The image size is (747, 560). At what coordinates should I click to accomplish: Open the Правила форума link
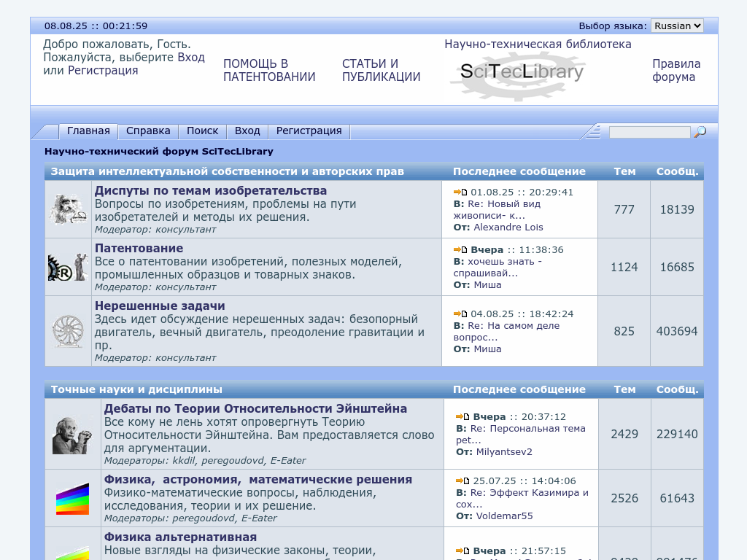click(x=676, y=71)
